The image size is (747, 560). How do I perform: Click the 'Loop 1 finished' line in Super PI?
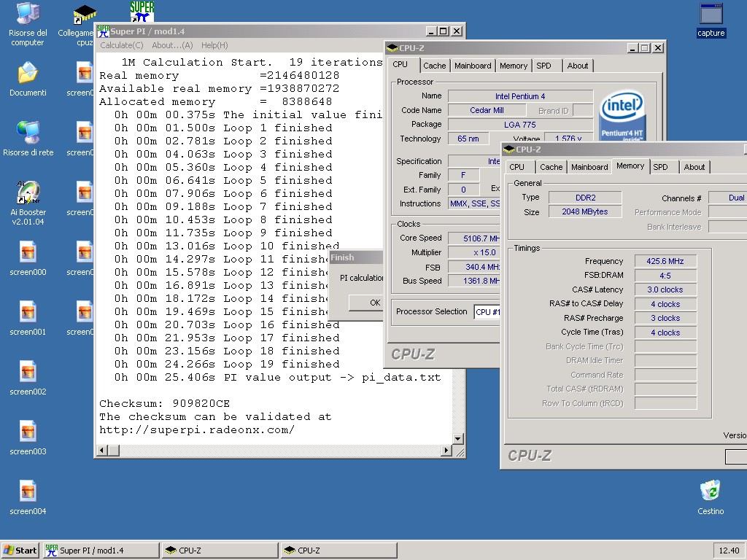[223, 128]
